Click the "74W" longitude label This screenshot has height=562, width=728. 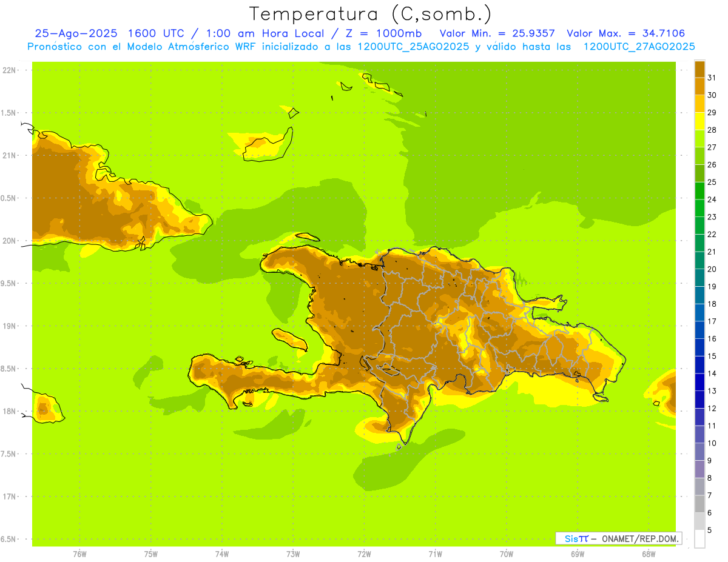(x=222, y=554)
